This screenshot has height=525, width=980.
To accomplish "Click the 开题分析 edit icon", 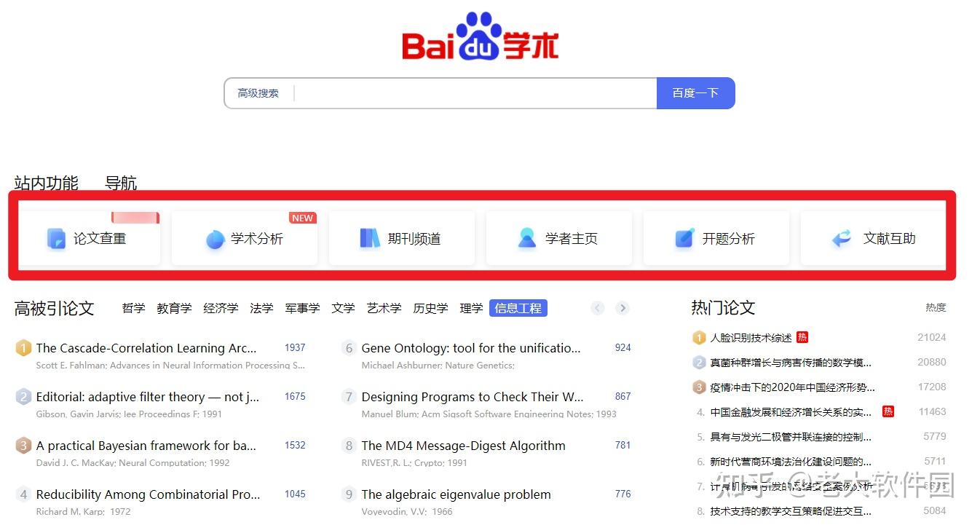I will (684, 238).
